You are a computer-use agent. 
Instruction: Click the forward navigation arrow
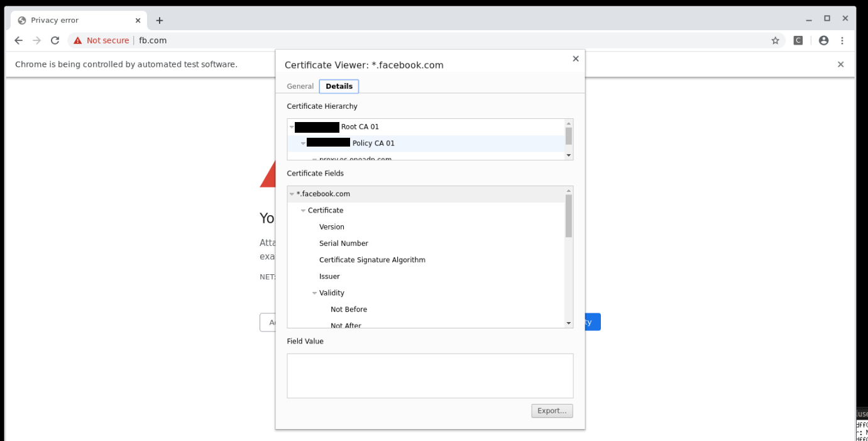pos(36,40)
